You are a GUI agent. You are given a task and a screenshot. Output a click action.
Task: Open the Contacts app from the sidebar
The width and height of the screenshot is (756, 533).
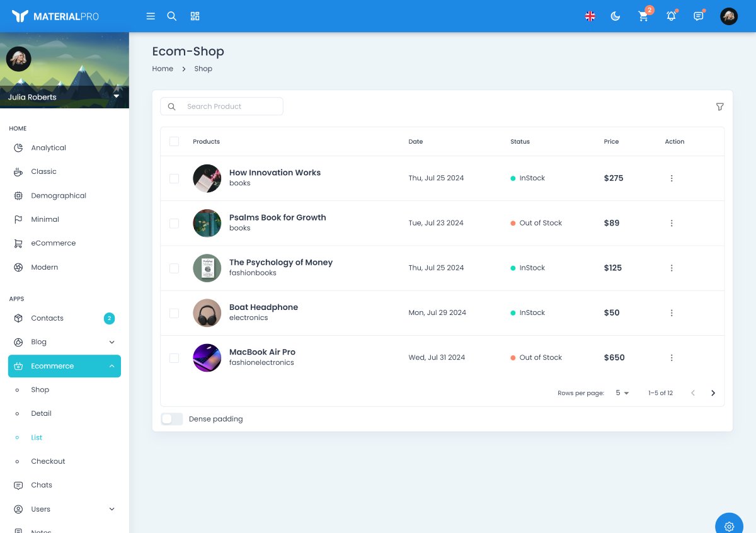point(47,318)
